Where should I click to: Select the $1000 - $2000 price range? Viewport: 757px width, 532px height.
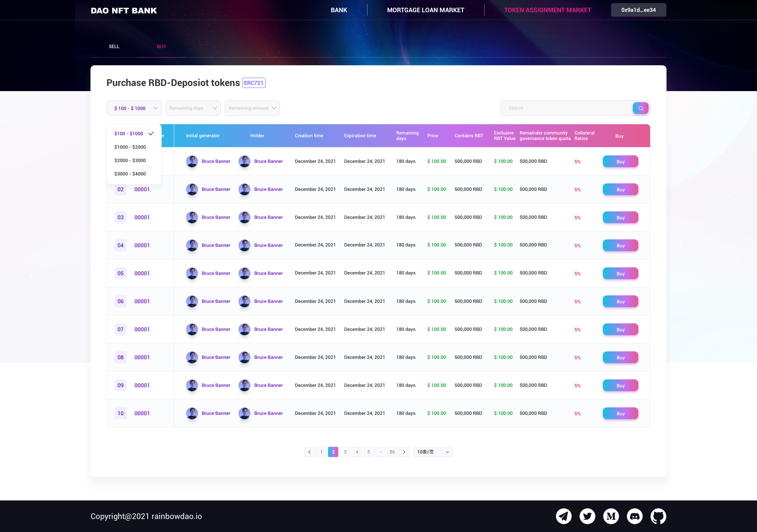(x=130, y=147)
